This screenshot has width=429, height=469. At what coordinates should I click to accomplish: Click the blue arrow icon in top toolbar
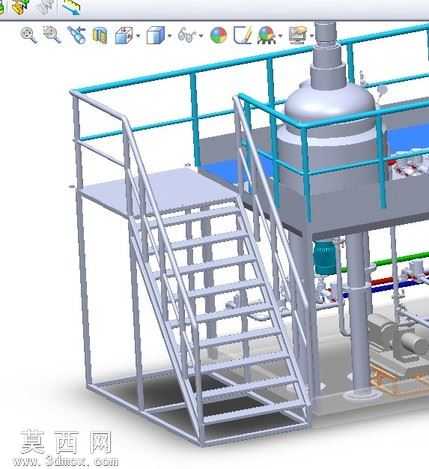[x=71, y=7]
